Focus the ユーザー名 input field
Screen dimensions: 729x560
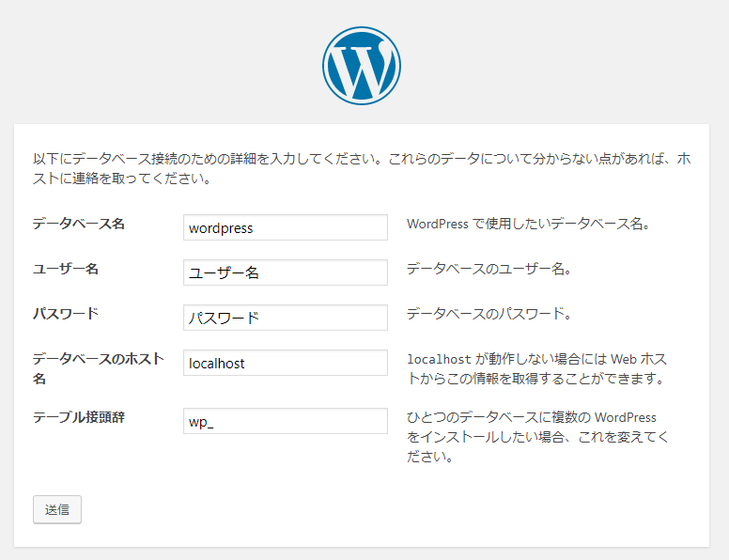[286, 272]
